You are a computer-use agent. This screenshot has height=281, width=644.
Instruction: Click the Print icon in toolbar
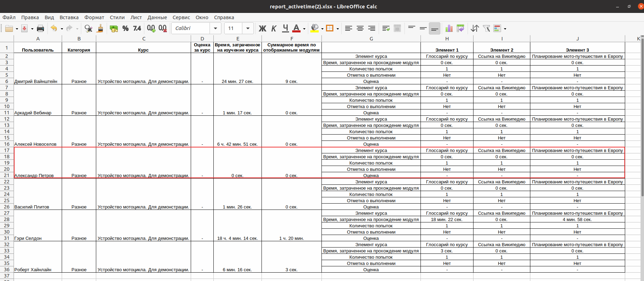(40, 28)
